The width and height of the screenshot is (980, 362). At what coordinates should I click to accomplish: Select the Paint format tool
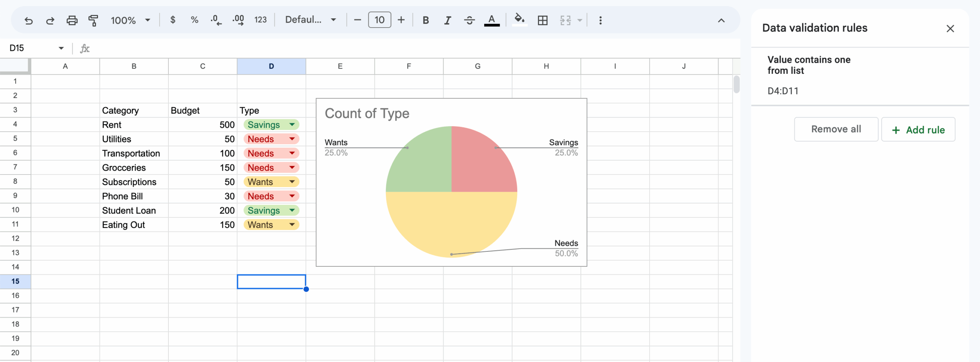click(x=93, y=20)
